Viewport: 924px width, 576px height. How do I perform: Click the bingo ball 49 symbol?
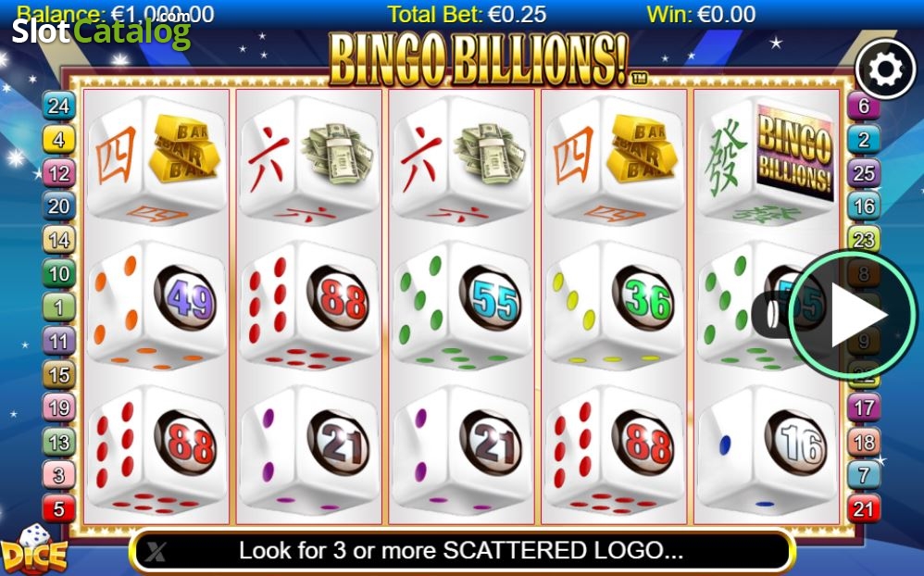pos(185,299)
